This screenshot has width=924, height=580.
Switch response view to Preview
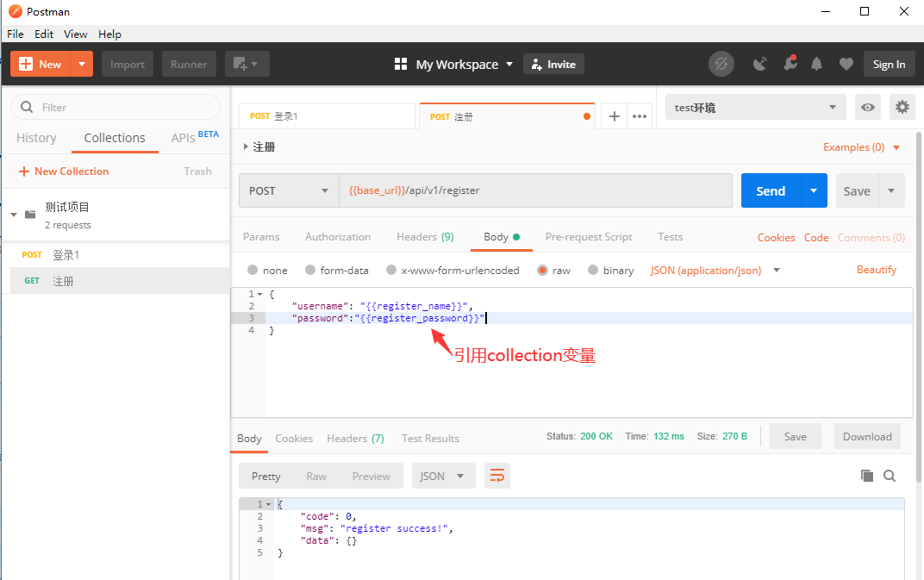click(x=371, y=476)
